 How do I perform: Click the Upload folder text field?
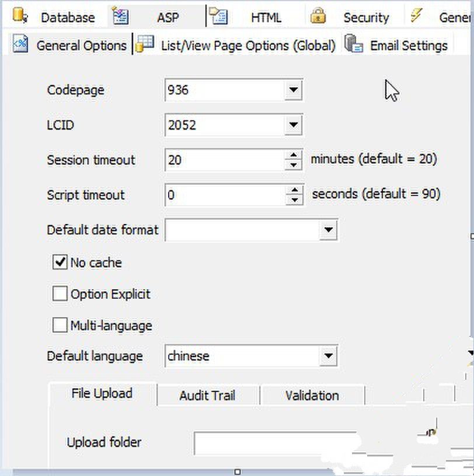[x=275, y=443]
